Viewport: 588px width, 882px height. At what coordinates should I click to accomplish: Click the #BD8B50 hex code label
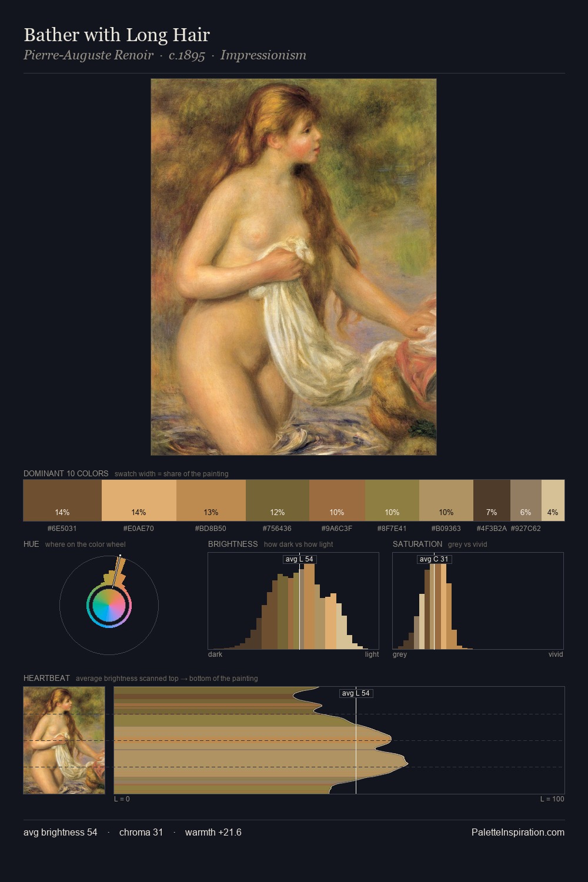coord(211,529)
